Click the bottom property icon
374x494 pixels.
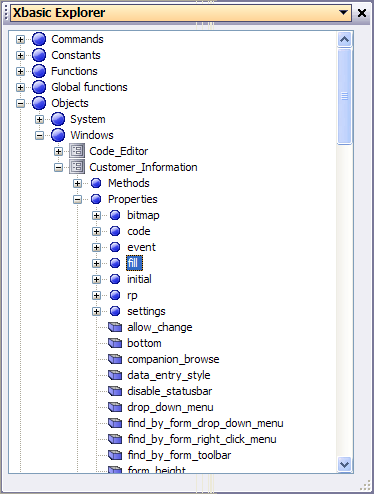[x=115, y=343]
